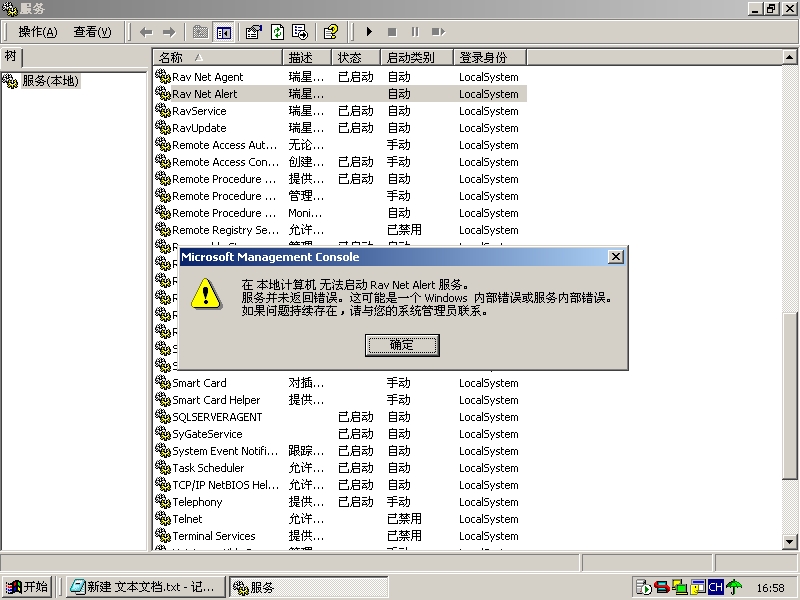The image size is (800, 600).
Task: Start the service with the play icon
Action: (x=369, y=32)
